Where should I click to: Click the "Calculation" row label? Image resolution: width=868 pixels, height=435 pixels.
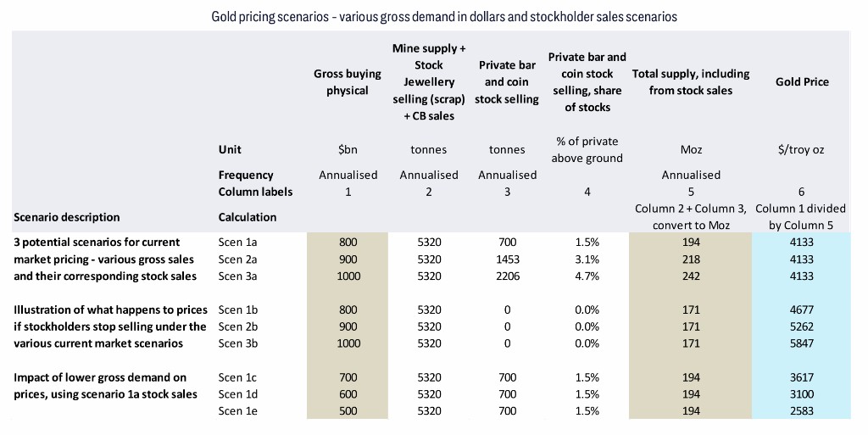(x=248, y=217)
